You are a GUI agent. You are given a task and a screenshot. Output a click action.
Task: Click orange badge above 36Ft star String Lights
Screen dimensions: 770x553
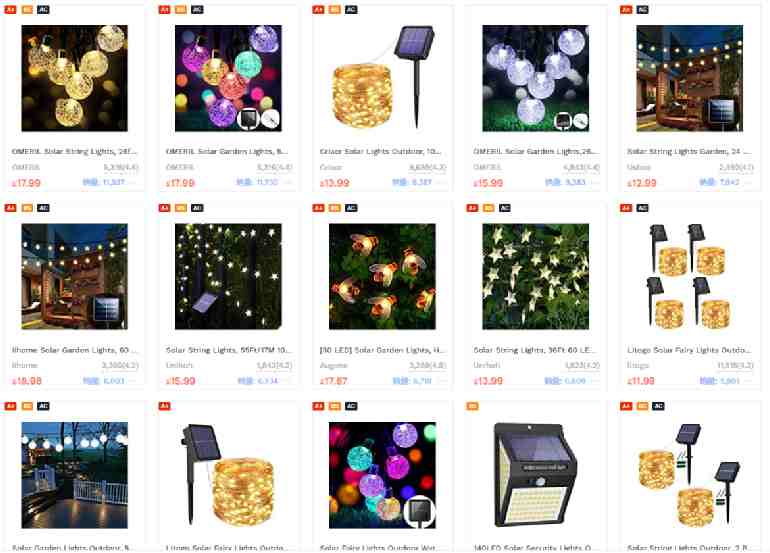[x=488, y=208]
